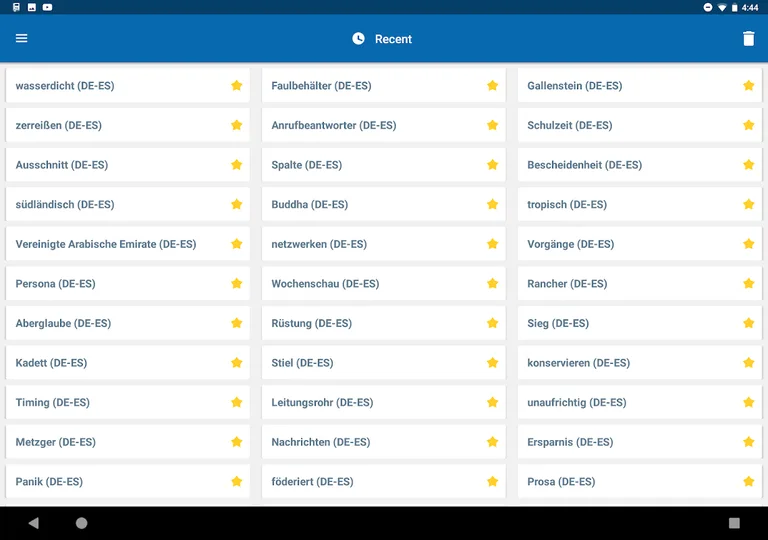Open the YouTube notification icon in status bar
This screenshot has width=768, height=540.
pyautogui.click(x=47, y=7)
